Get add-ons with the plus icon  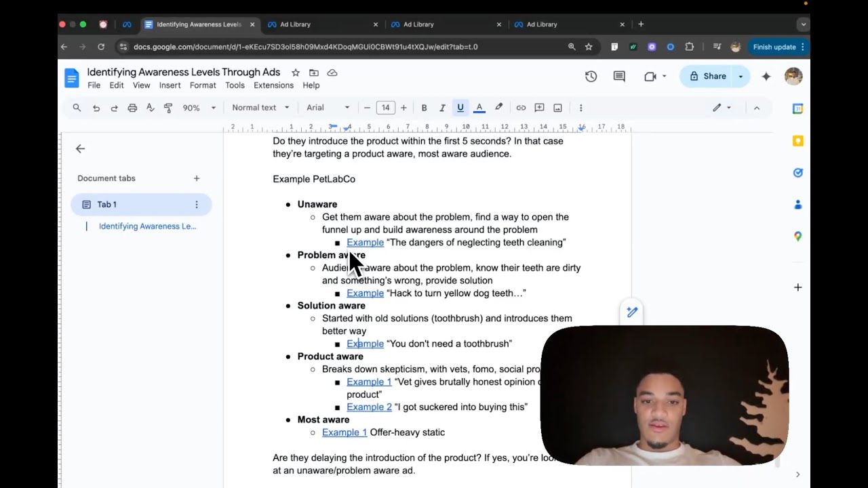click(x=798, y=287)
